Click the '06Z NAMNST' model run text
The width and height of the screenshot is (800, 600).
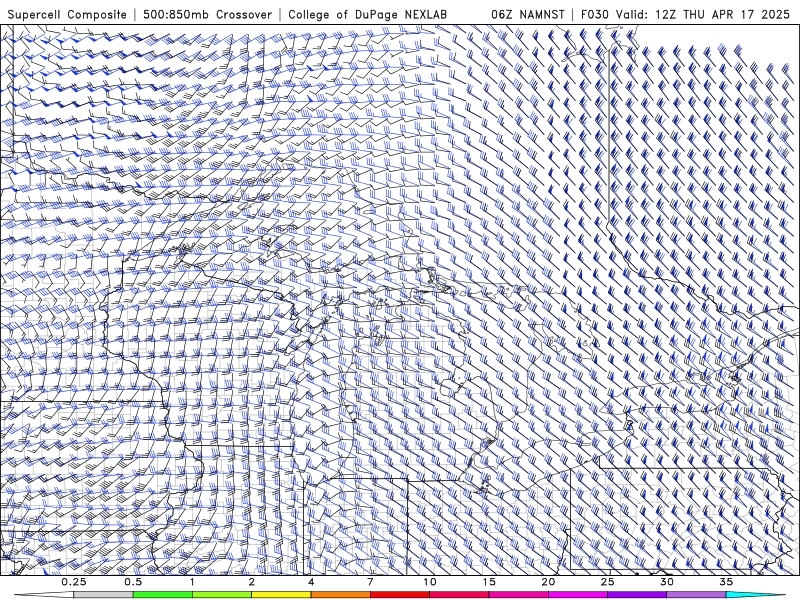tap(528, 15)
